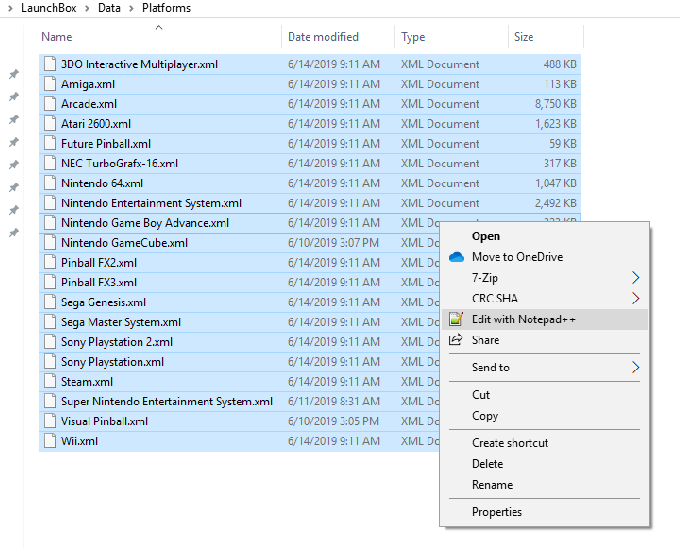Select Nintendo Game Boy Advance.xml file name

(145, 223)
